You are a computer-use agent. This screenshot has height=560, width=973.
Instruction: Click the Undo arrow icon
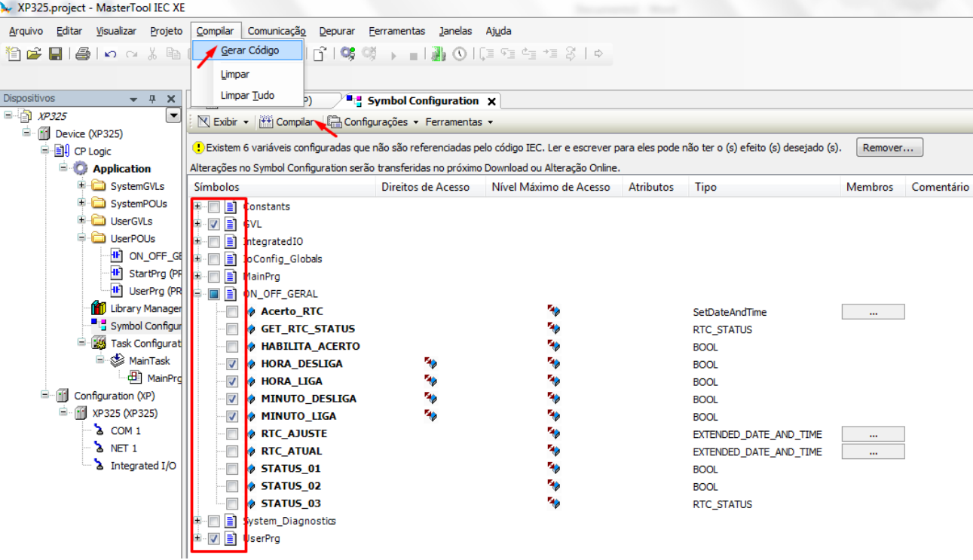[x=110, y=54]
